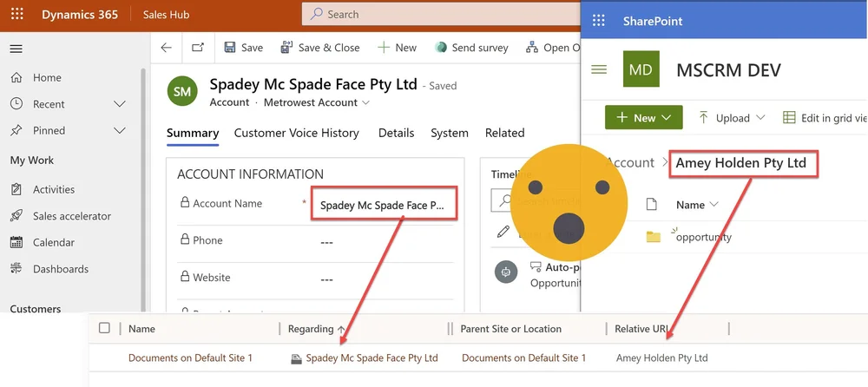Open the Metrowest Account form selector dropdown
Image resolution: width=868 pixels, height=387 pixels.
(x=365, y=102)
